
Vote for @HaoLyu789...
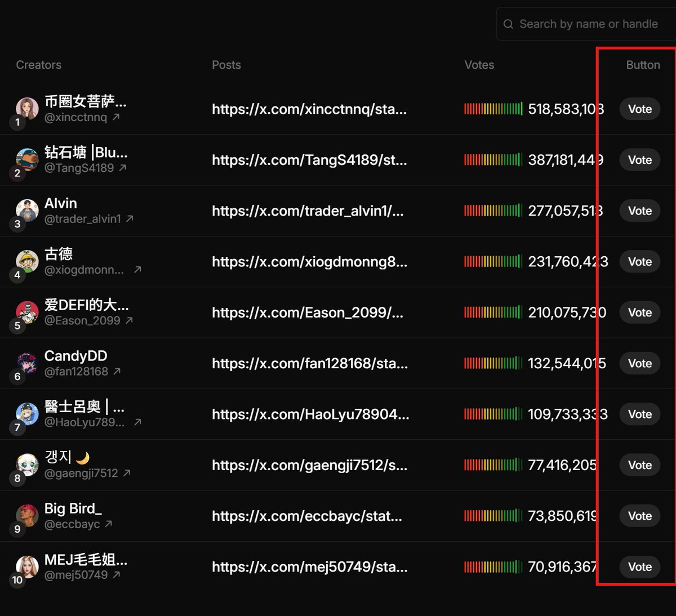640,414
